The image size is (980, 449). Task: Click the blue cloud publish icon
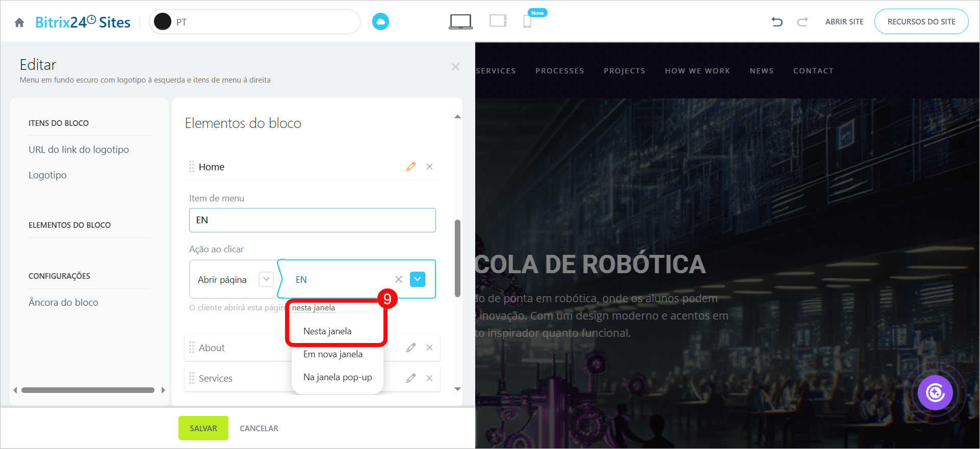pyautogui.click(x=380, y=21)
